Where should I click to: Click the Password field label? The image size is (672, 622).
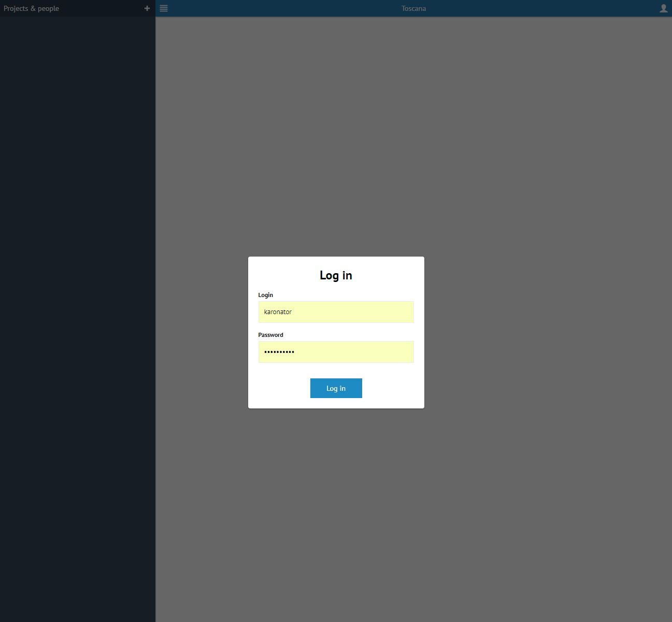270,335
